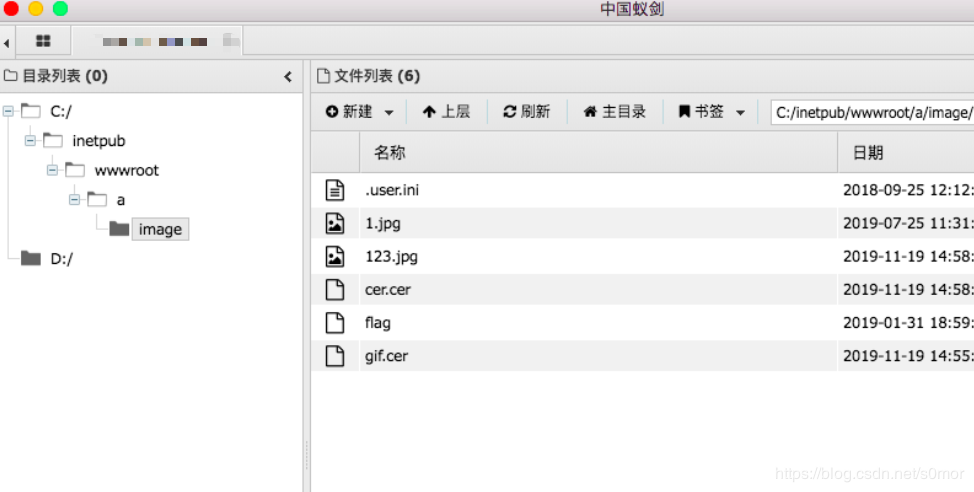974x492 pixels.
Task: Click the date 2019-11-19 14:55 for gif.cer
Action: [908, 356]
